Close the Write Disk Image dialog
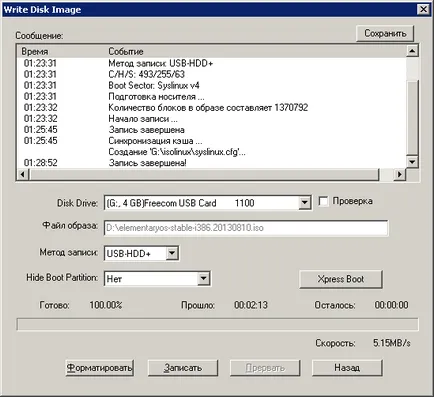Screen dimensions: 434x397 coord(423,9)
